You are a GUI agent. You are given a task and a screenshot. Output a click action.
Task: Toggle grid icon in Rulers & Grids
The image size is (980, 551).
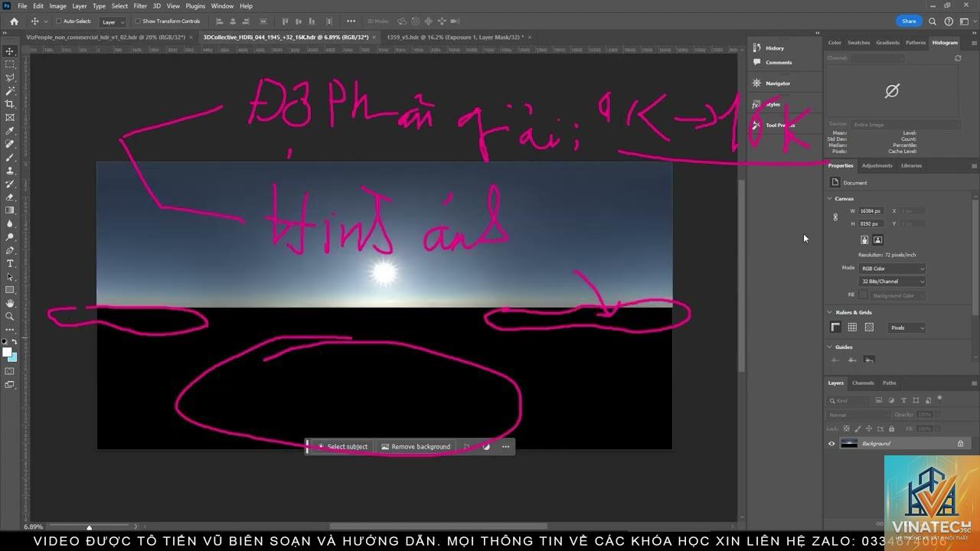[x=852, y=328]
